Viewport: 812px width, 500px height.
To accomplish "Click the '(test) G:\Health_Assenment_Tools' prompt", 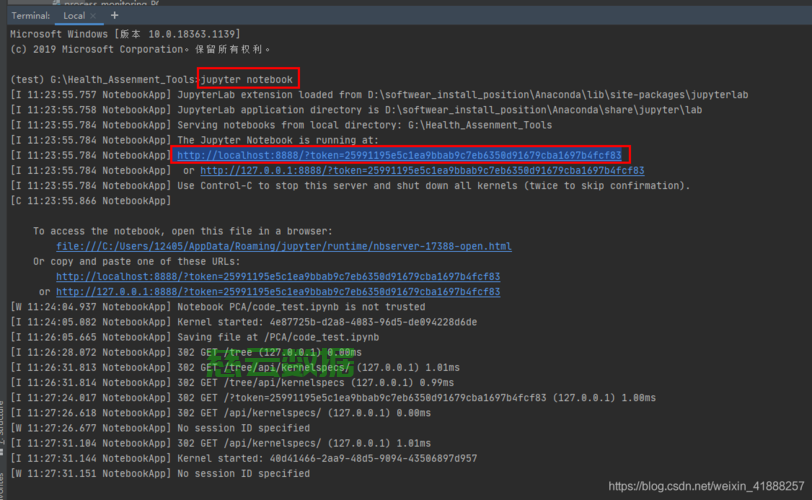I will 104,79.
